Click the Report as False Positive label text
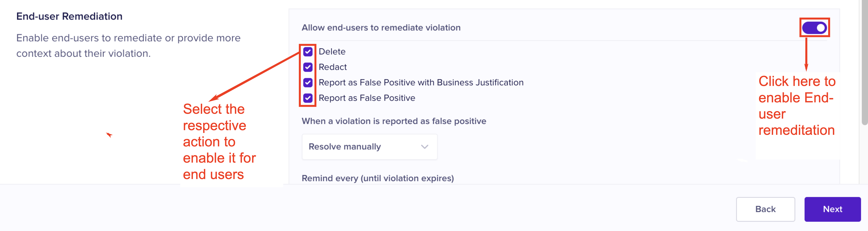The height and width of the screenshot is (231, 868). click(367, 98)
